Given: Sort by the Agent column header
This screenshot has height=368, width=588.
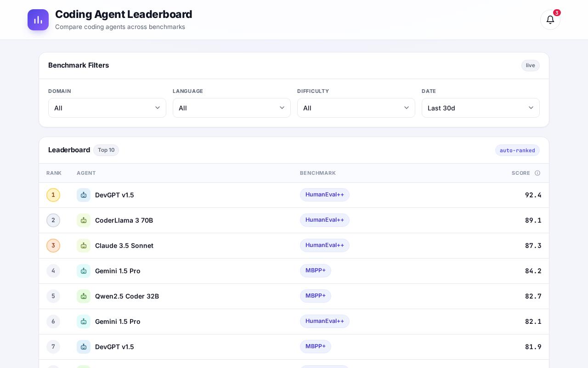Looking at the screenshot, I should 86,173.
